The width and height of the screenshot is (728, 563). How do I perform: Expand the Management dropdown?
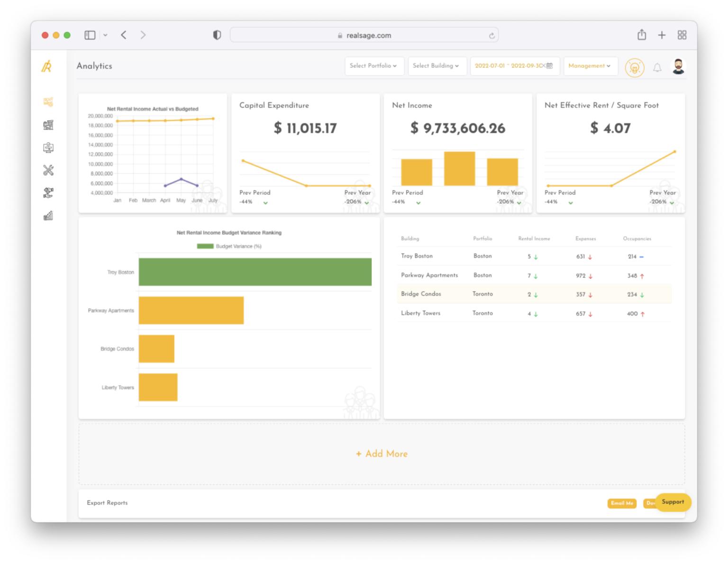pos(590,66)
